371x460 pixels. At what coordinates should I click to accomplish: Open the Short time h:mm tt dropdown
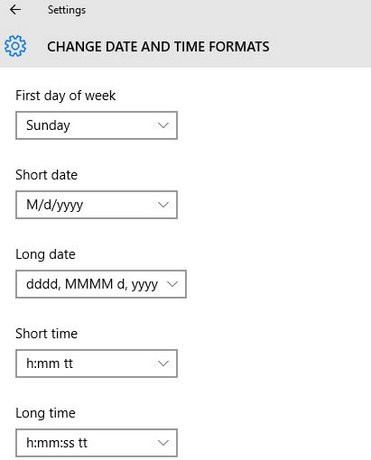pos(96,363)
